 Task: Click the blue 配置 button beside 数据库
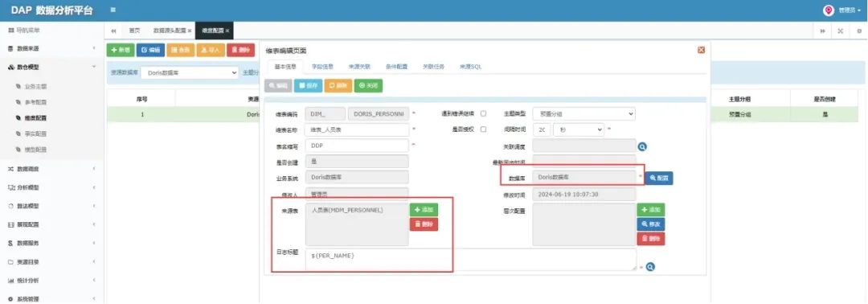[659, 179]
